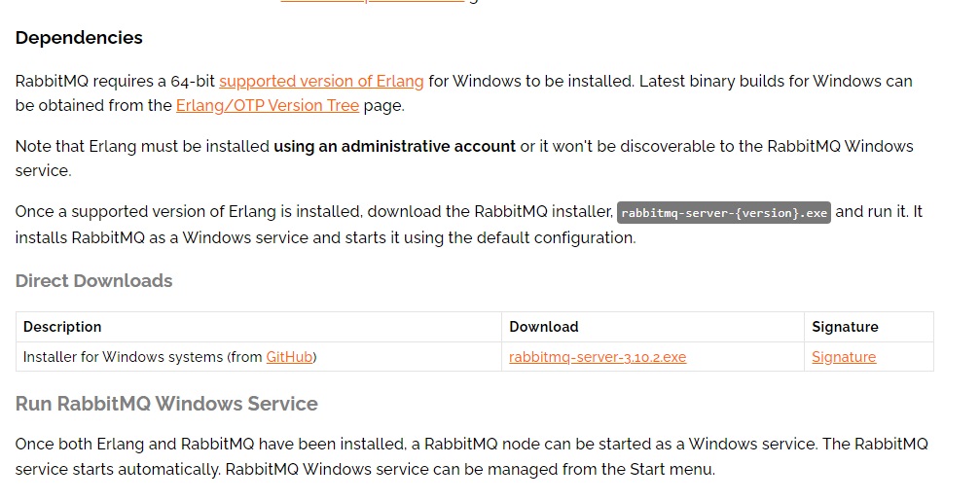
Task: Open the orange Signature link in the table row
Action: [x=844, y=357]
